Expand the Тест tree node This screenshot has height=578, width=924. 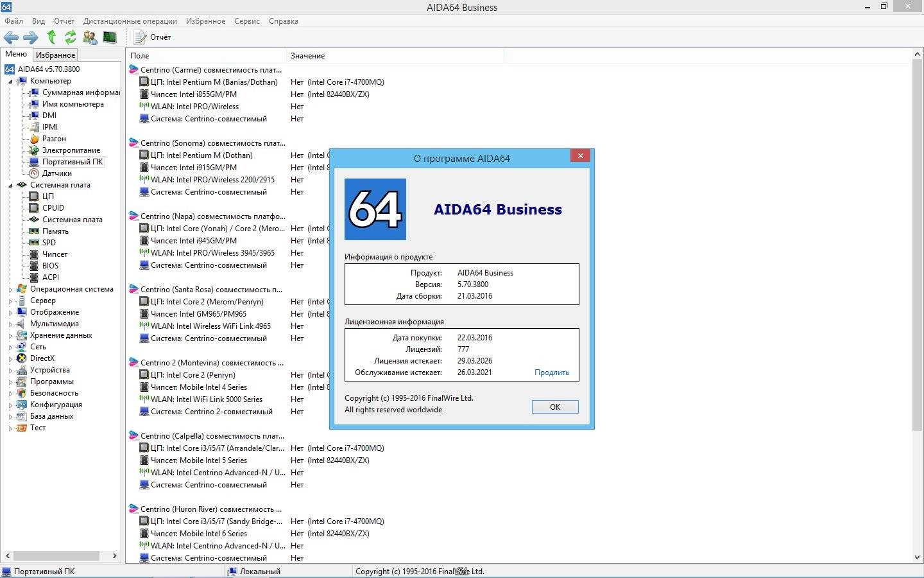pyautogui.click(x=10, y=428)
